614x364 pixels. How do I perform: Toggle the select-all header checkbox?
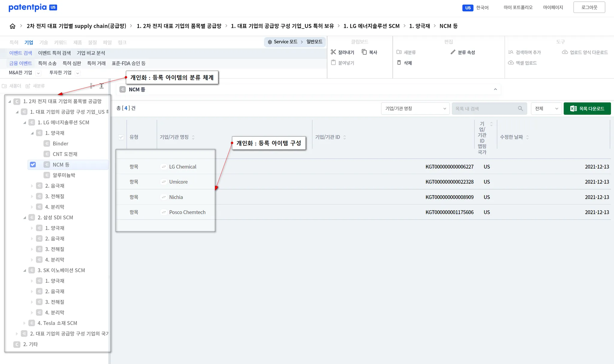pos(121,137)
